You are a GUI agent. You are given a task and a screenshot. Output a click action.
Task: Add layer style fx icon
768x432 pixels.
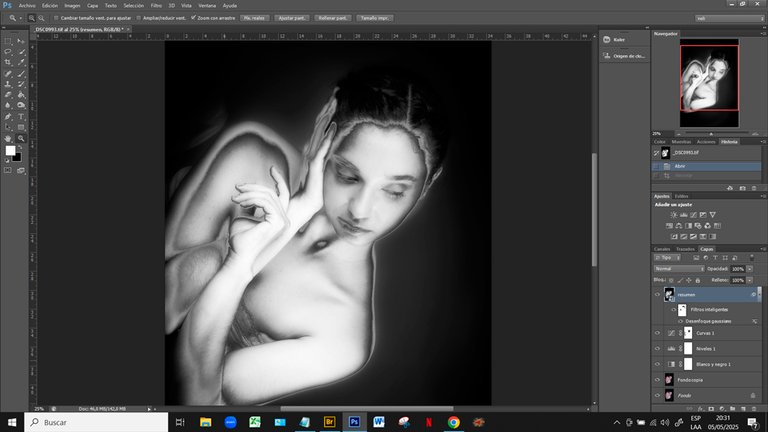tap(700, 408)
